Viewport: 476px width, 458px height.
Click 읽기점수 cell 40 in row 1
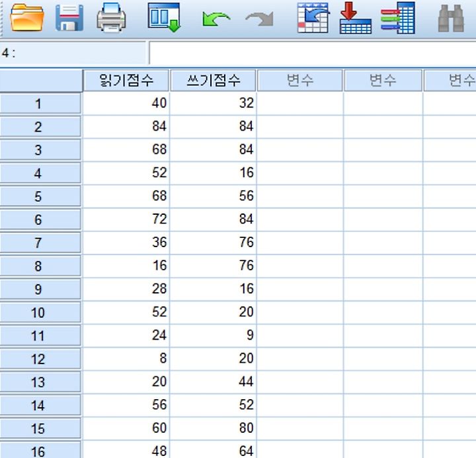[x=126, y=104]
